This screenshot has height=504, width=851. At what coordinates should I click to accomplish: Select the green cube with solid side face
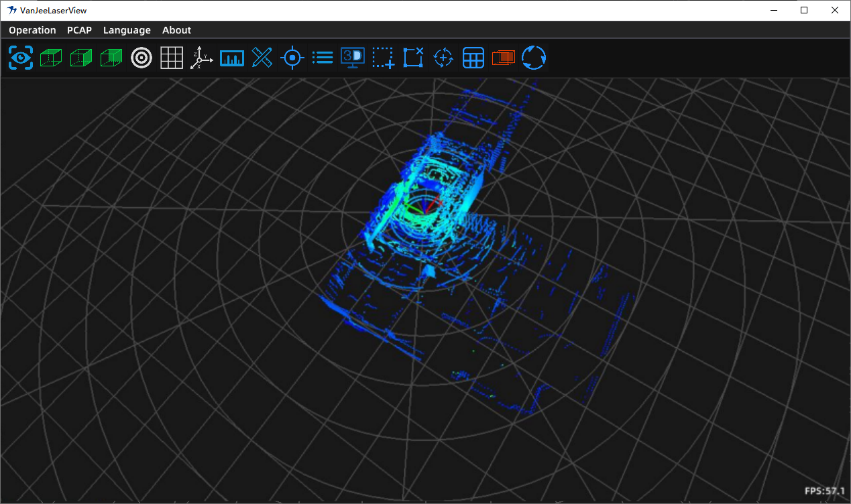(x=111, y=58)
